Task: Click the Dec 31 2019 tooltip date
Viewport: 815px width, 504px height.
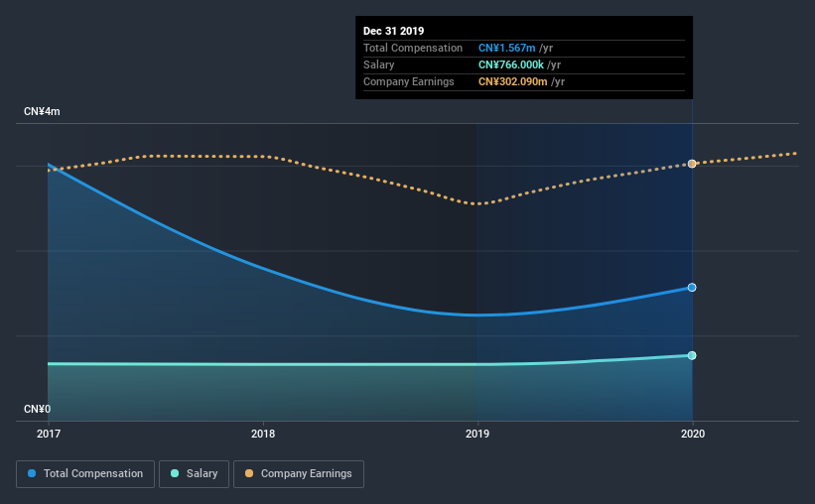Action: pos(393,31)
